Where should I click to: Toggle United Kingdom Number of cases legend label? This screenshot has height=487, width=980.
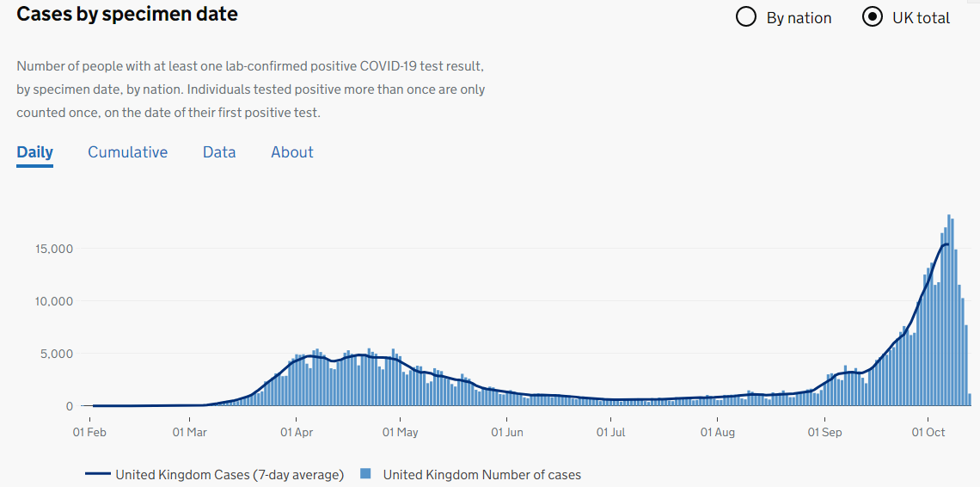(481, 474)
